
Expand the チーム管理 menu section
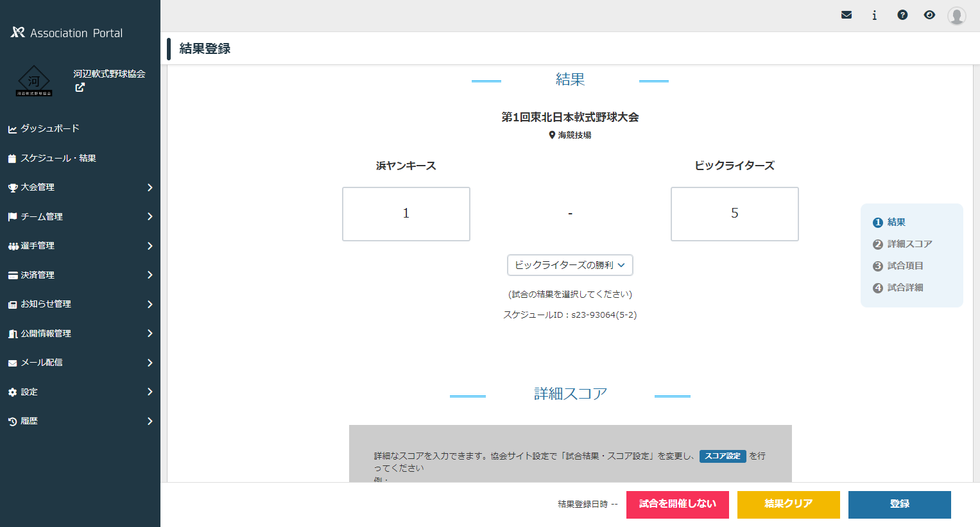pos(42,216)
